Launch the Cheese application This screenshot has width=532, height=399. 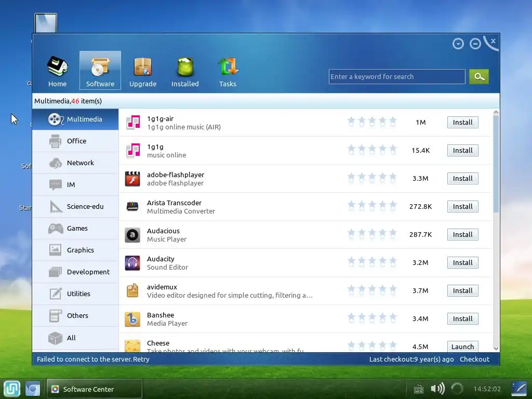(x=463, y=347)
